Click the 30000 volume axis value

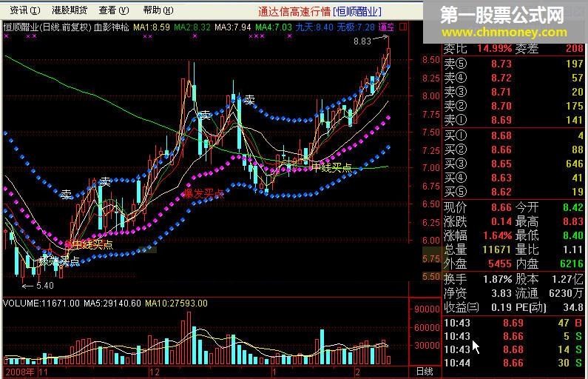pos(427,345)
